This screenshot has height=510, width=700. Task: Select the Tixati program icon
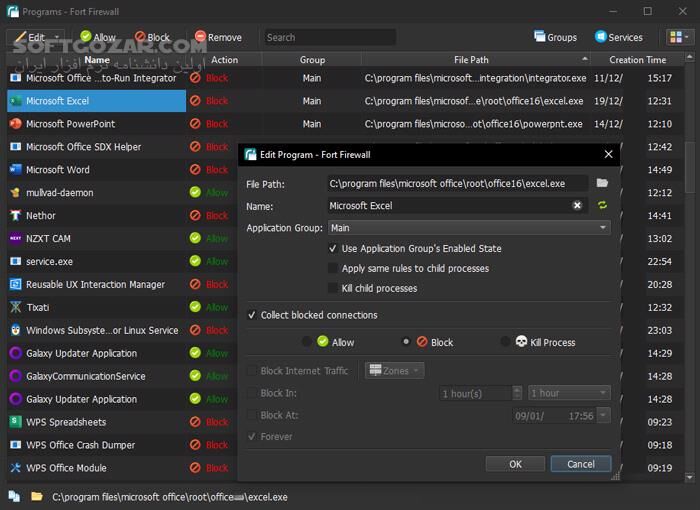[16, 307]
